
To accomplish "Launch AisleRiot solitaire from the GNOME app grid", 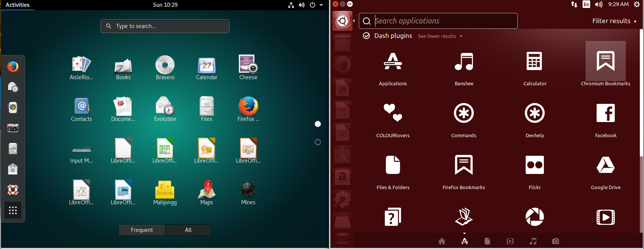I will (x=81, y=64).
